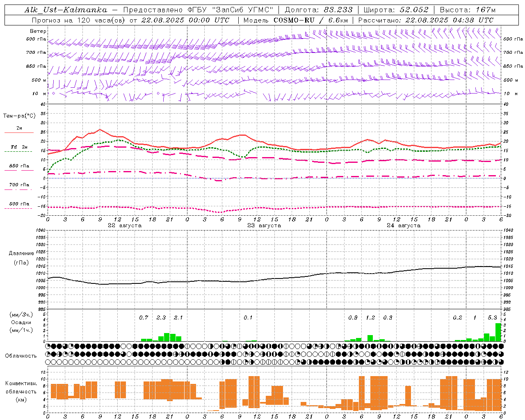Click the 5.3 precipitation total

tap(492, 318)
